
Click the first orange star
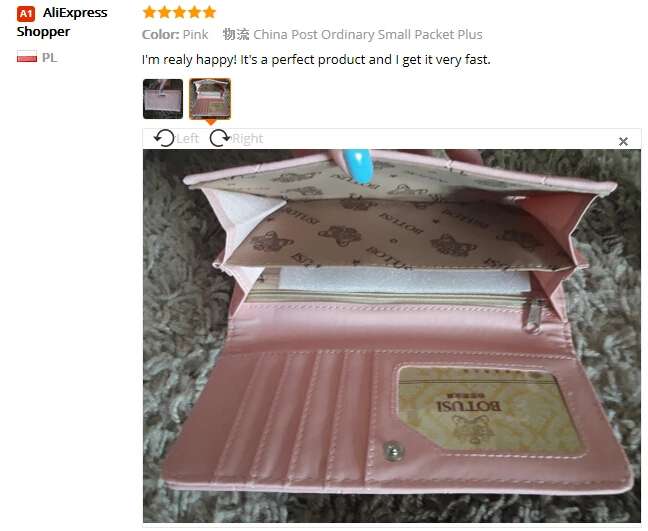(149, 12)
